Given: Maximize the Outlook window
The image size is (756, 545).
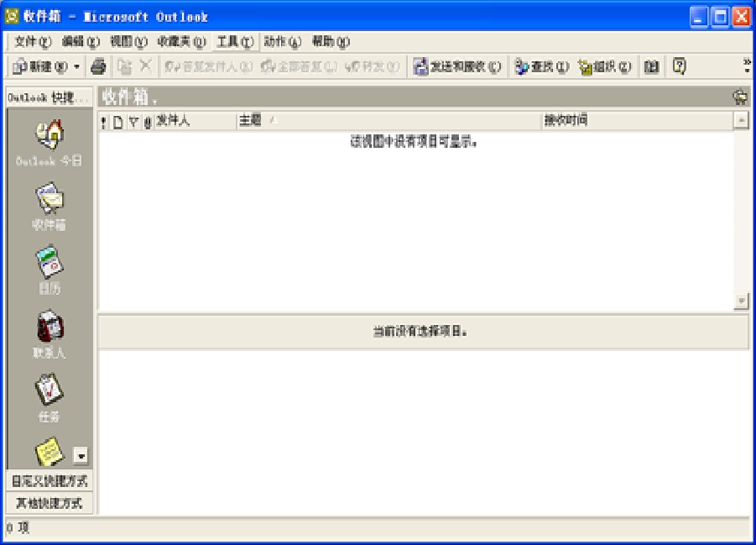Looking at the screenshot, I should click(x=720, y=17).
